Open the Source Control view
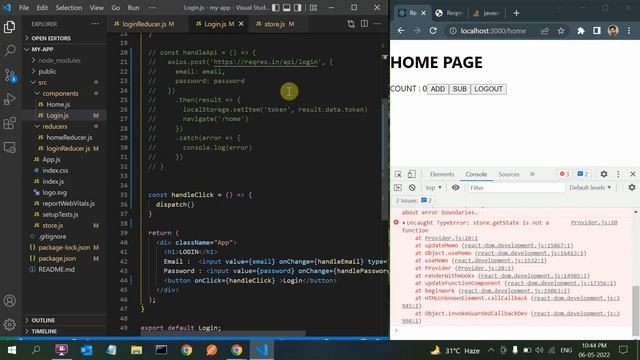 [9, 75]
